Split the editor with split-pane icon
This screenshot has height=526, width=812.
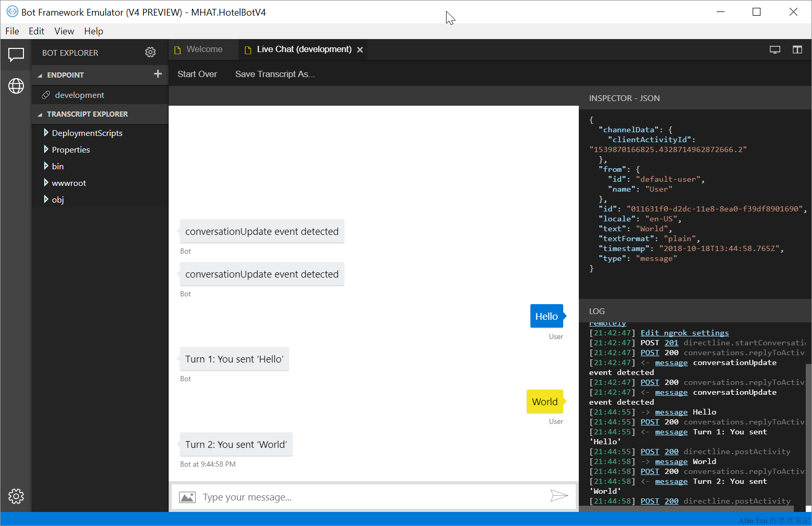pos(797,49)
